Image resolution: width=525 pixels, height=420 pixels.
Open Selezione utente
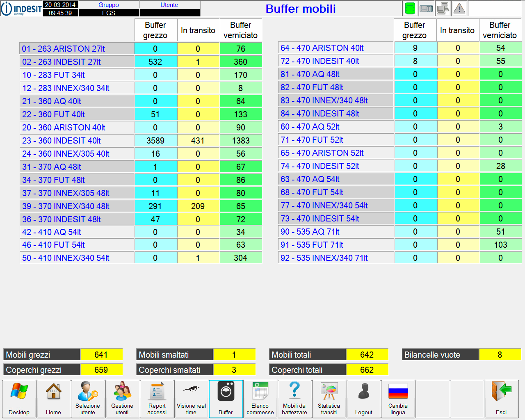[x=88, y=399]
